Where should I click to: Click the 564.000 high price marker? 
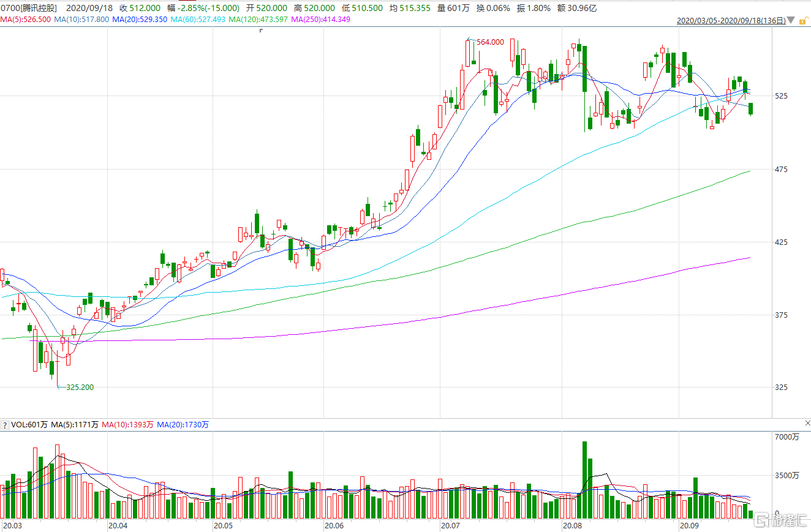tap(490, 42)
